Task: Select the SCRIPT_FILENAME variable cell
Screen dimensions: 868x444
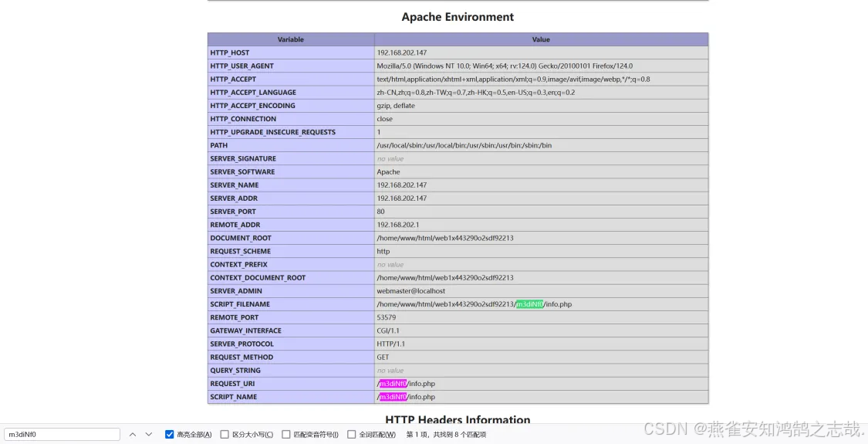Action: coord(291,304)
